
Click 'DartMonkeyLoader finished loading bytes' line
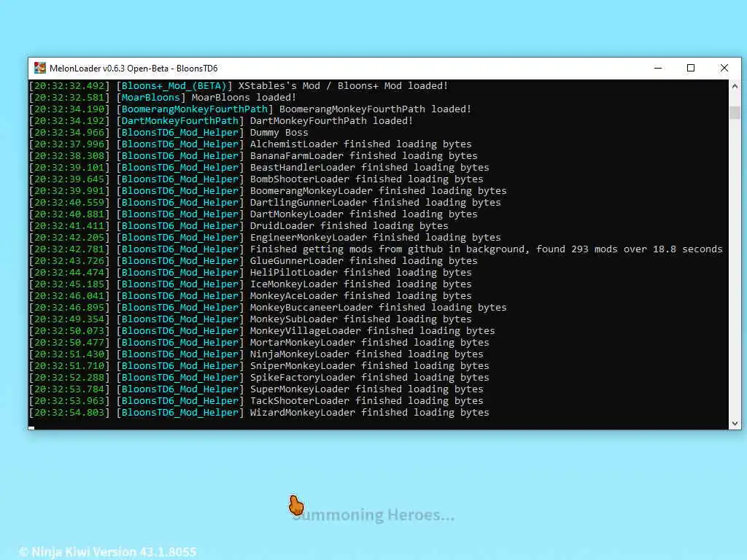[x=363, y=214]
